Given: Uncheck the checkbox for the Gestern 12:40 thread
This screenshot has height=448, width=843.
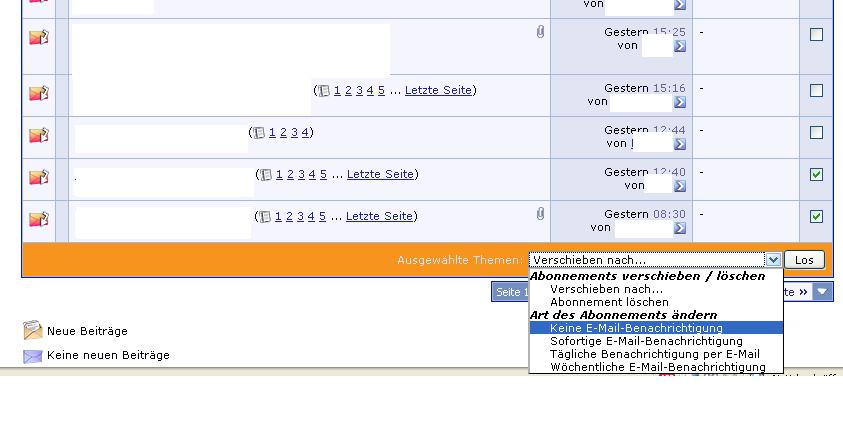Looking at the screenshot, I should click(816, 174).
